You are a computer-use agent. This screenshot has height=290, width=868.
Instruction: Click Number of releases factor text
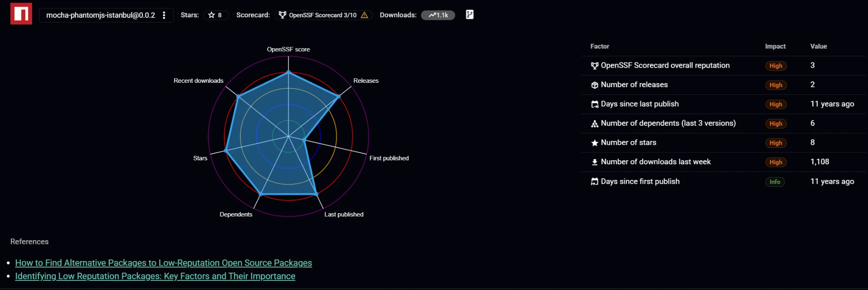click(634, 85)
